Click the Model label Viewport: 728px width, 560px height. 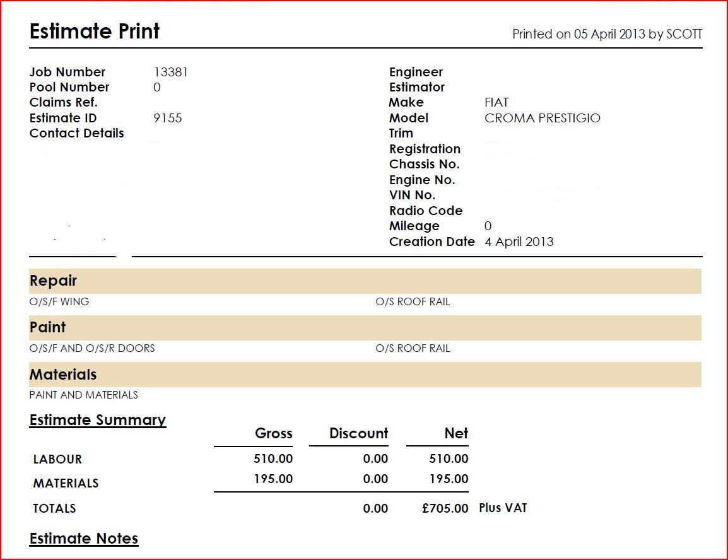[x=409, y=118]
